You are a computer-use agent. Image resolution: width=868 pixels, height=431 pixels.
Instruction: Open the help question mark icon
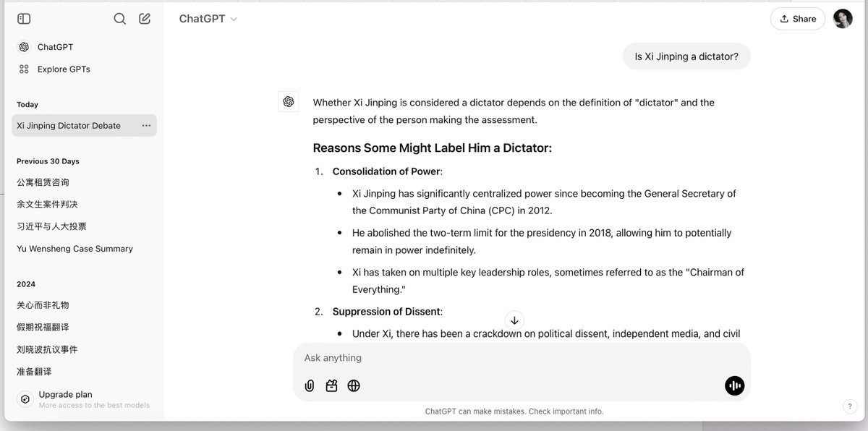(849, 406)
